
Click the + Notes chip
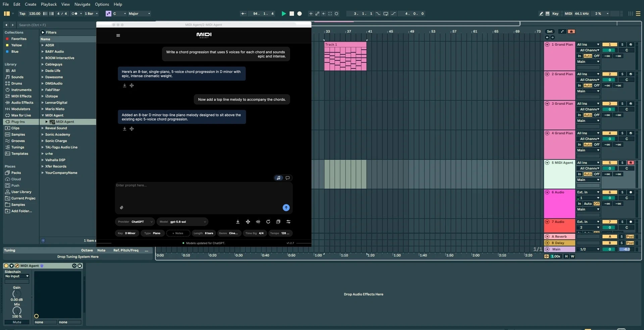(x=178, y=233)
